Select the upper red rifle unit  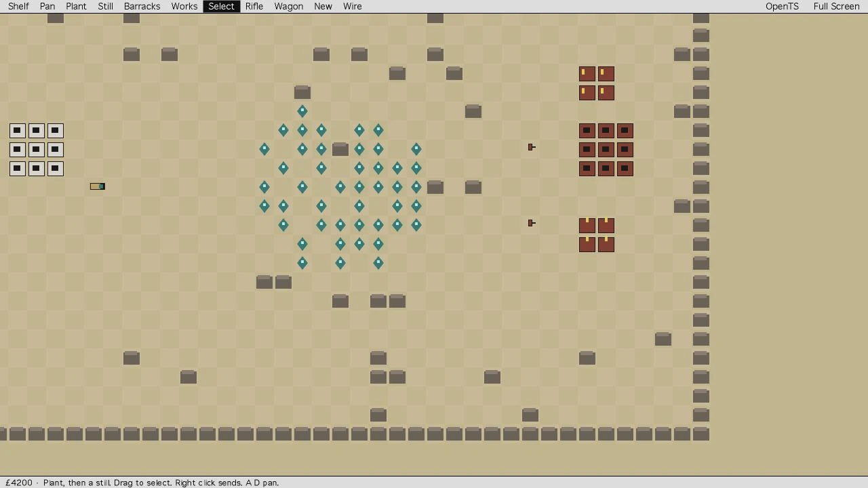532,147
